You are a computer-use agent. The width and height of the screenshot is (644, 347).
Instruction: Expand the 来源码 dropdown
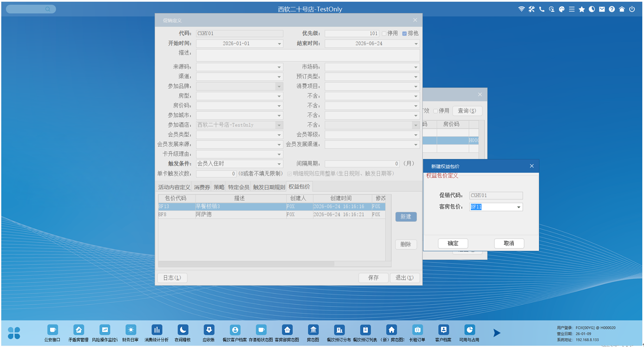coord(280,67)
